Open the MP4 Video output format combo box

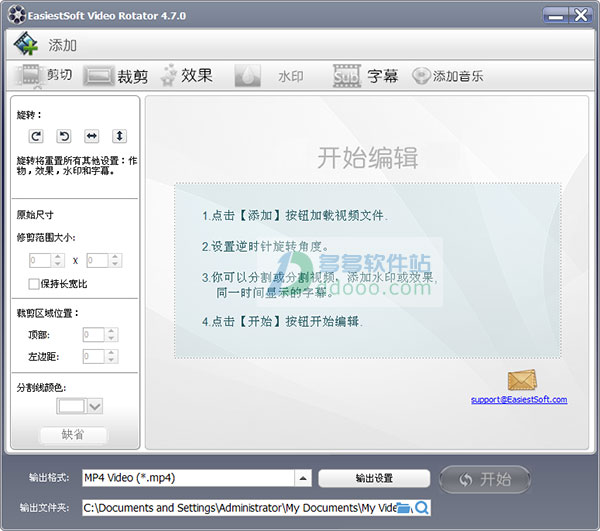pyautogui.click(x=197, y=478)
